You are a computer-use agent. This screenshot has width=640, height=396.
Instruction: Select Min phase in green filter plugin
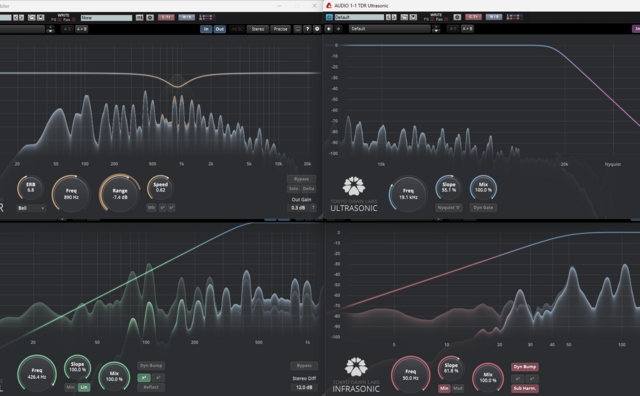pyautogui.click(x=71, y=387)
